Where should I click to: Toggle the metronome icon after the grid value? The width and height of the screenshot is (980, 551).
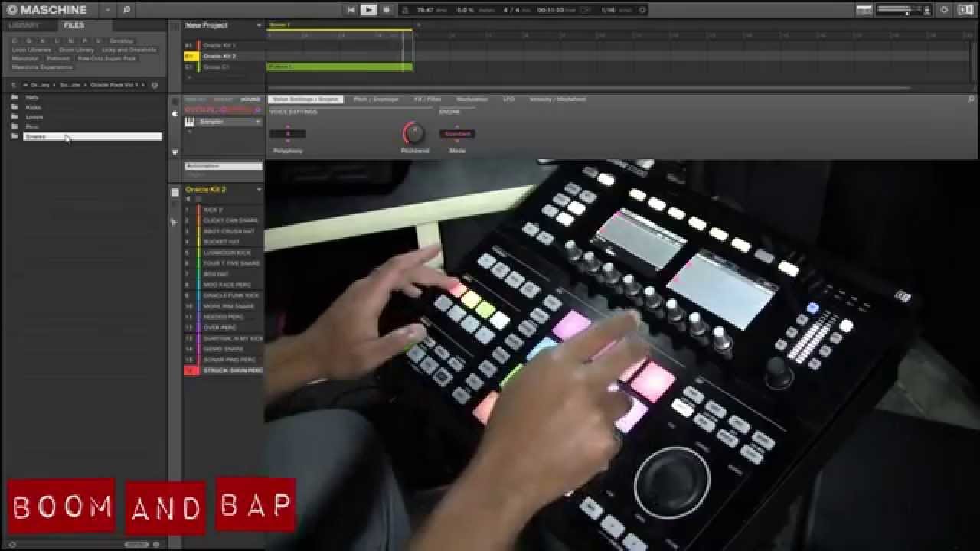point(642,10)
